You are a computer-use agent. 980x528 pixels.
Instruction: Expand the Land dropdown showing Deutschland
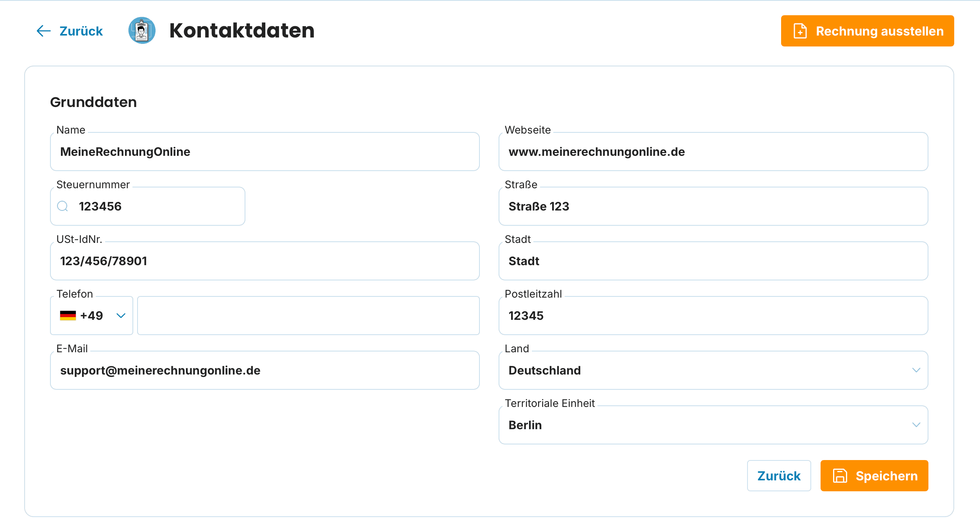point(713,370)
